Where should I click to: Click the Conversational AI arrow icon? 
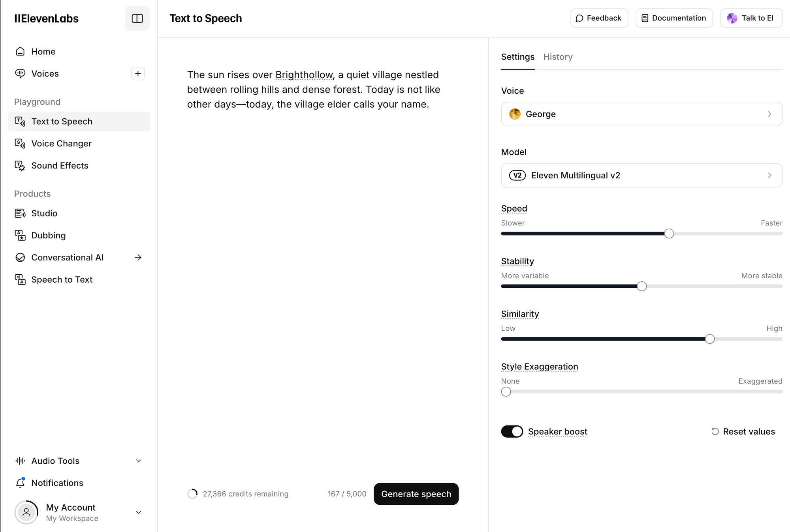coord(138,257)
